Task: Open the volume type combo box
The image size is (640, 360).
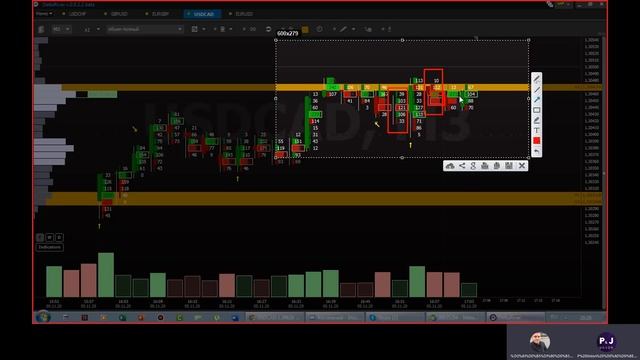Action: click(145, 29)
